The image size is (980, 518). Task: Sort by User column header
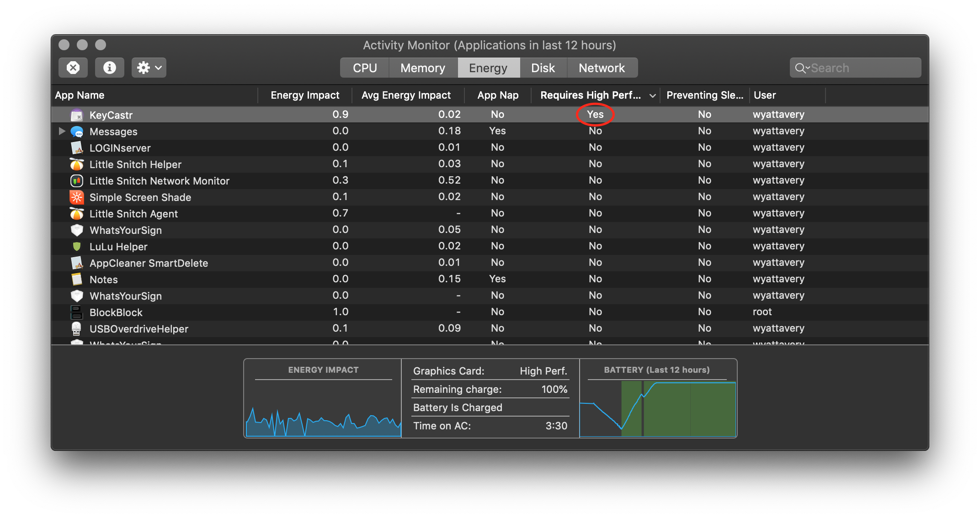click(788, 95)
